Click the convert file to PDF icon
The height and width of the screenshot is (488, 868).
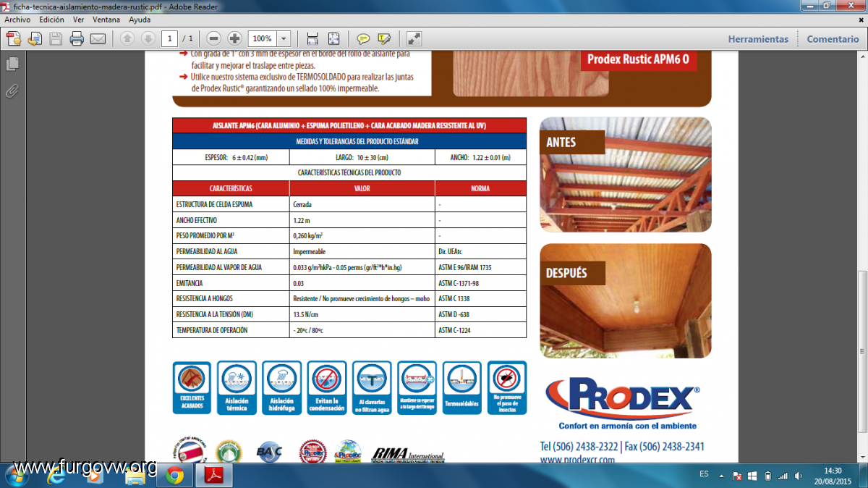[x=35, y=39]
